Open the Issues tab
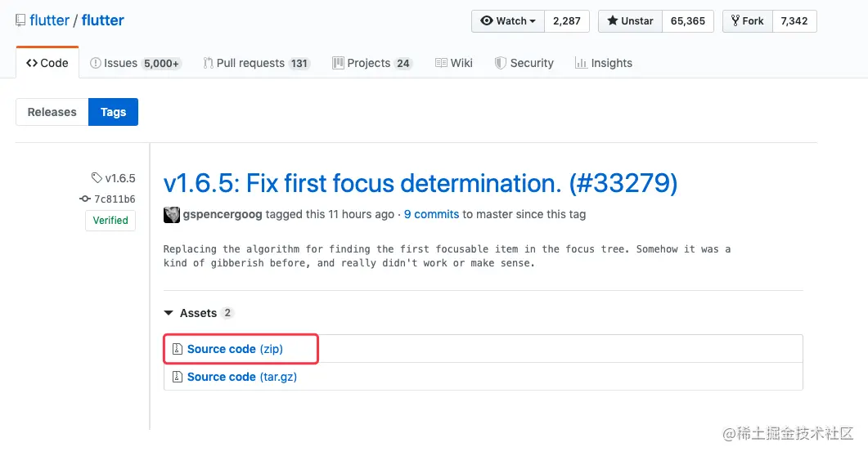Screen dimensions: 868x456 point(135,63)
